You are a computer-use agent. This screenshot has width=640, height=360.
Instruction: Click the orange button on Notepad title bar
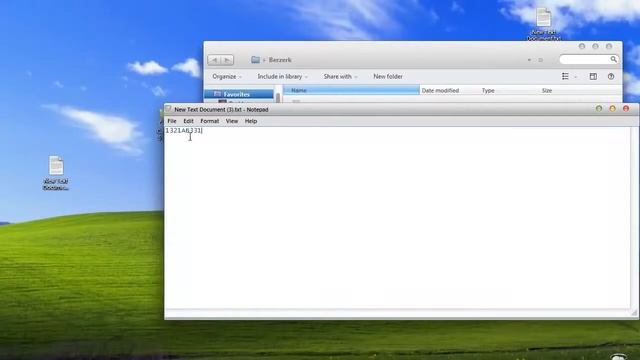612,109
